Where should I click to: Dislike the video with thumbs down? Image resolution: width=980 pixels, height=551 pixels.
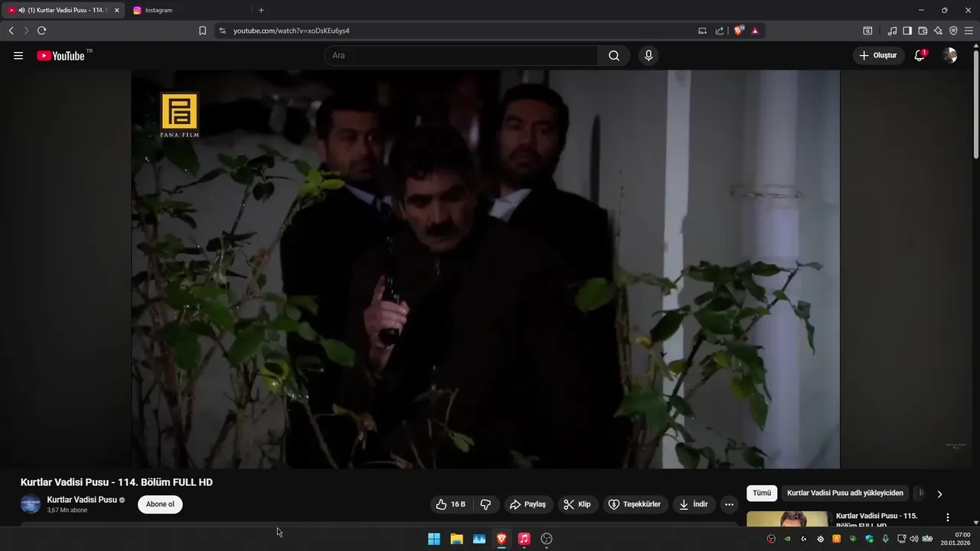(485, 504)
